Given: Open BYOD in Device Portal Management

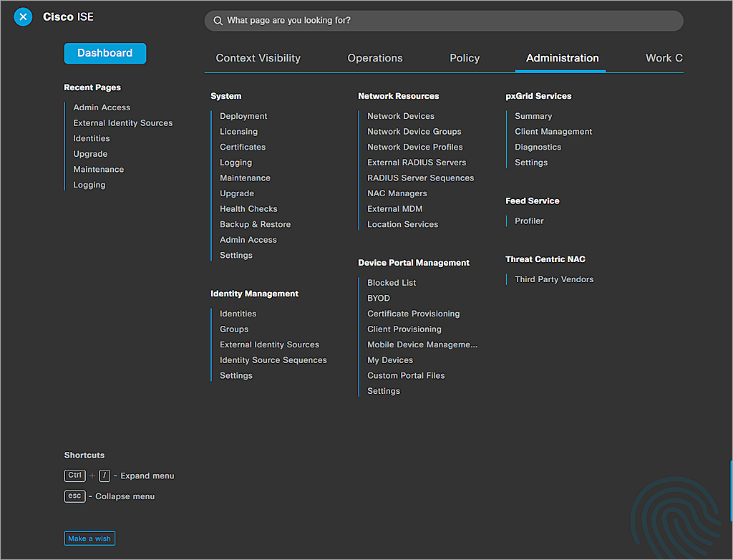Looking at the screenshot, I should click(x=378, y=298).
